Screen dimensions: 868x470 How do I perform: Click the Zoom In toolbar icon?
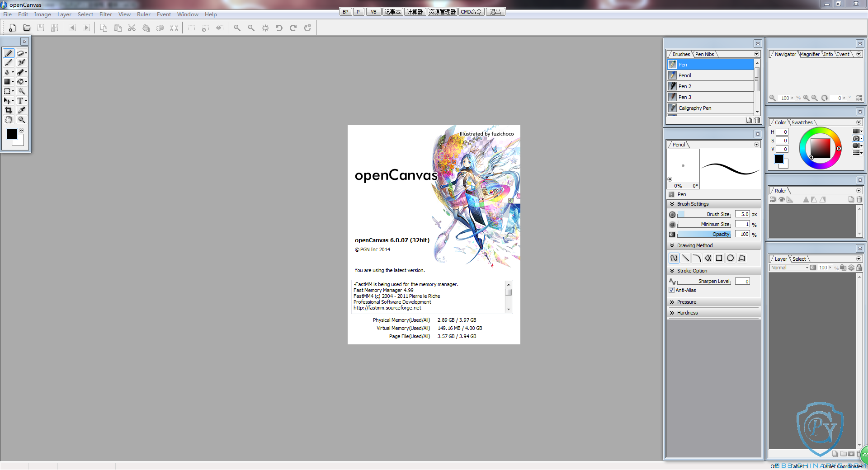pos(237,28)
